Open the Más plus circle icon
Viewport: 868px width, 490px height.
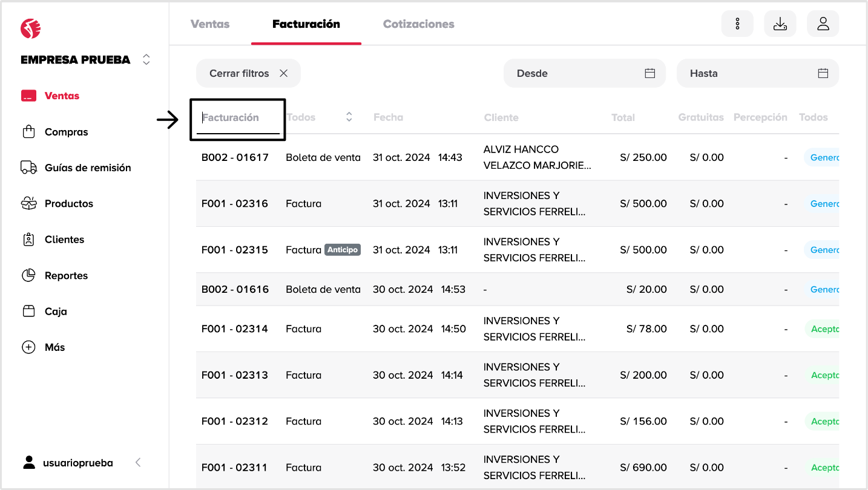click(x=28, y=347)
